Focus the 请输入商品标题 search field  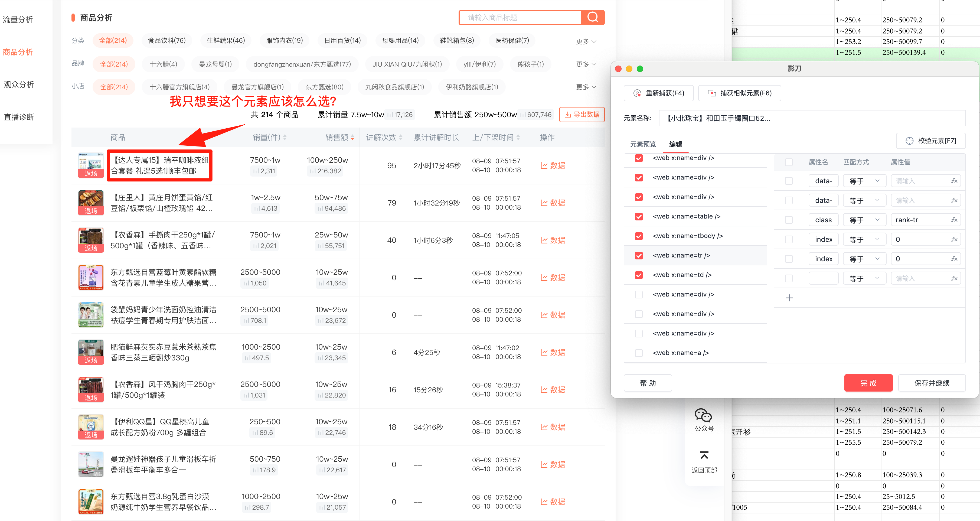click(520, 18)
